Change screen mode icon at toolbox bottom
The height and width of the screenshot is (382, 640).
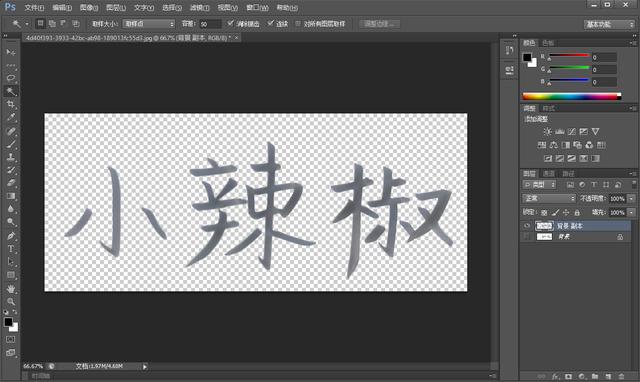point(11,353)
